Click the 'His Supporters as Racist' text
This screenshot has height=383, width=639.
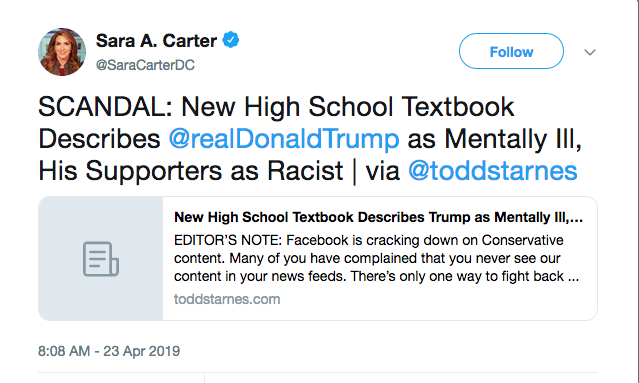[x=191, y=170]
